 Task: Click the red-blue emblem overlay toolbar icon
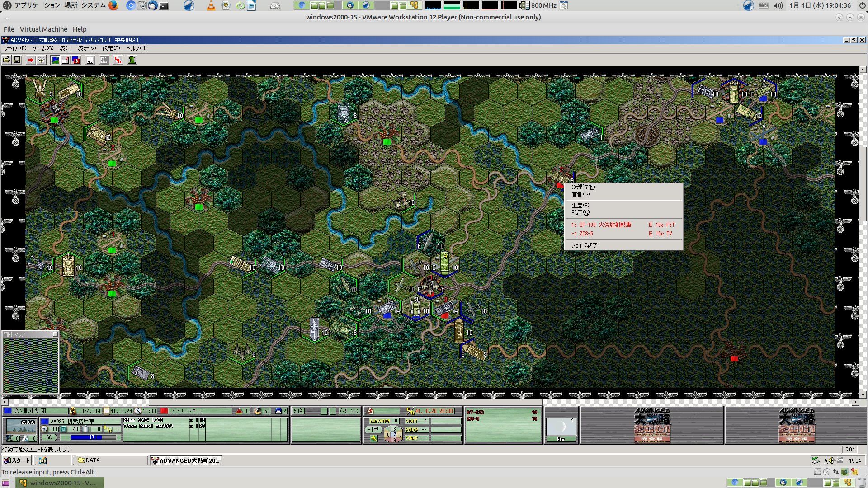point(76,60)
